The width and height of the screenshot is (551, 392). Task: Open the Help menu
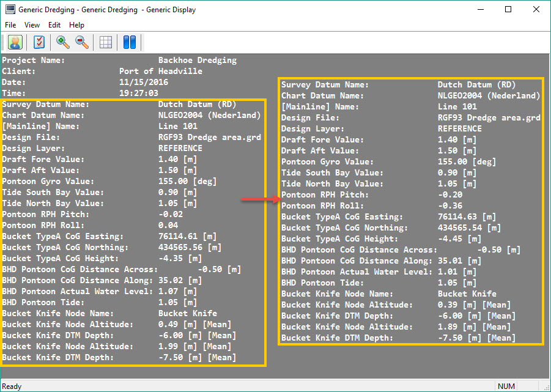pos(76,25)
